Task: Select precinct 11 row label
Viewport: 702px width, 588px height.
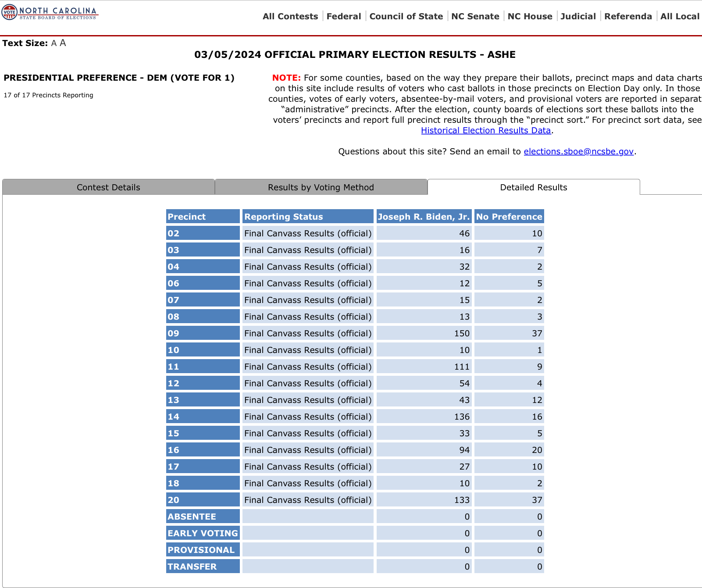Action: tap(203, 367)
